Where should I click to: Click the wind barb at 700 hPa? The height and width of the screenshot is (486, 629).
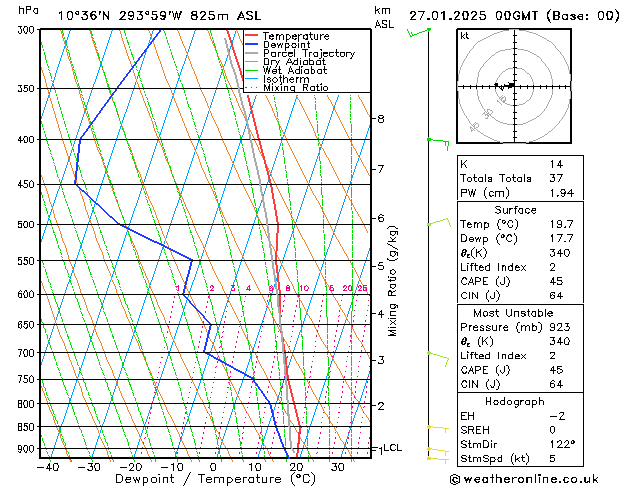click(438, 358)
